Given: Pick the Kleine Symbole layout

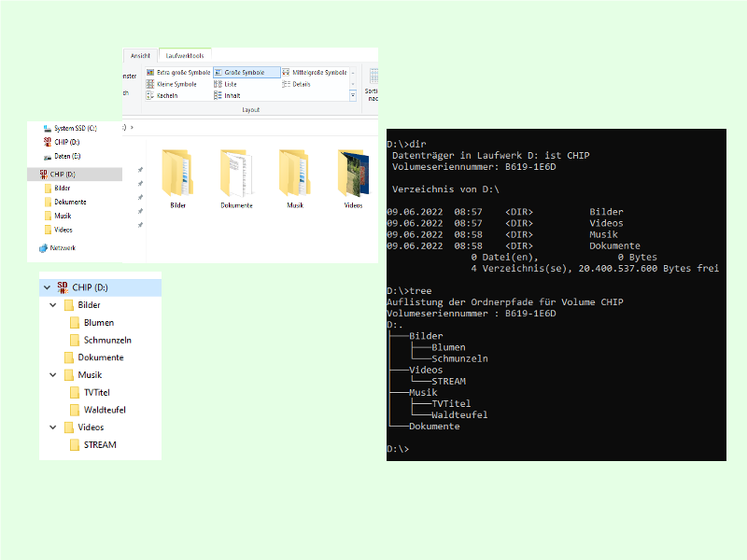Looking at the screenshot, I should 172,84.
